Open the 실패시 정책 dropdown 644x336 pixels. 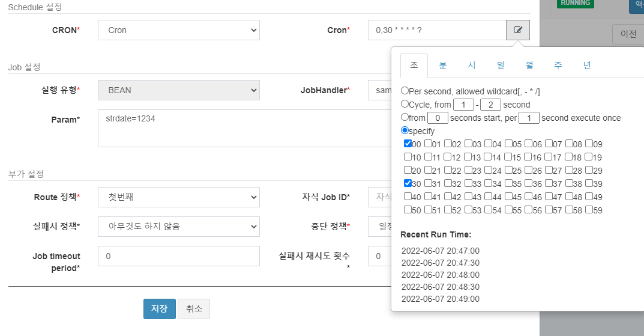point(179,227)
